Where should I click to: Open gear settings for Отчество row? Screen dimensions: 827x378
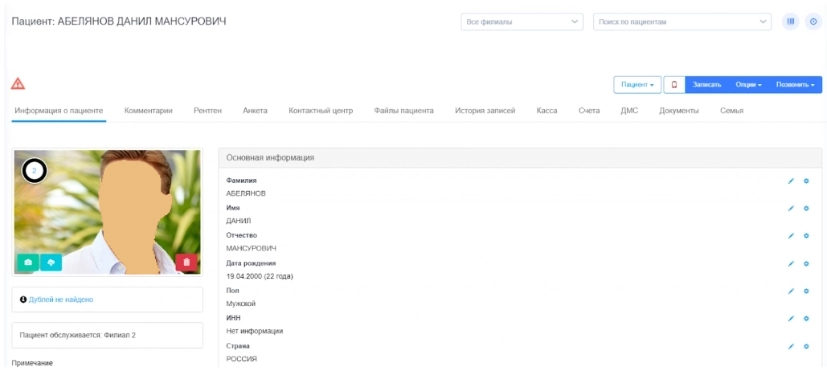[x=806, y=236]
